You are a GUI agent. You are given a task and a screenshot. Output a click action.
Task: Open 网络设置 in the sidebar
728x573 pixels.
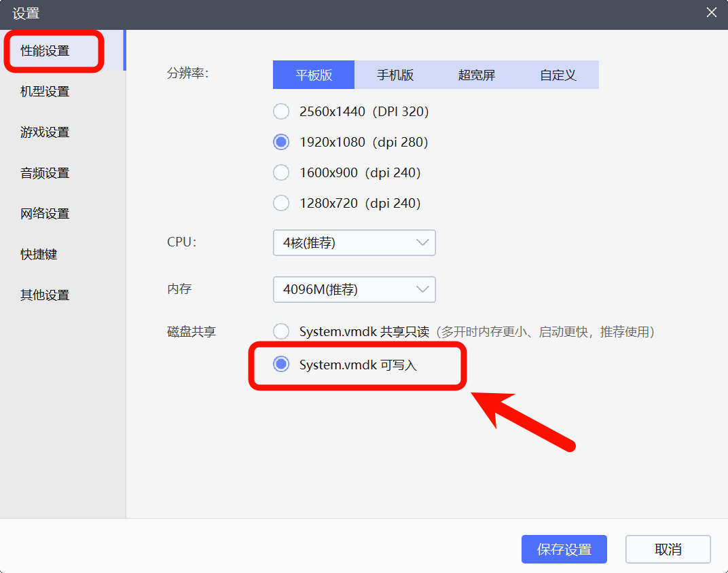45,214
